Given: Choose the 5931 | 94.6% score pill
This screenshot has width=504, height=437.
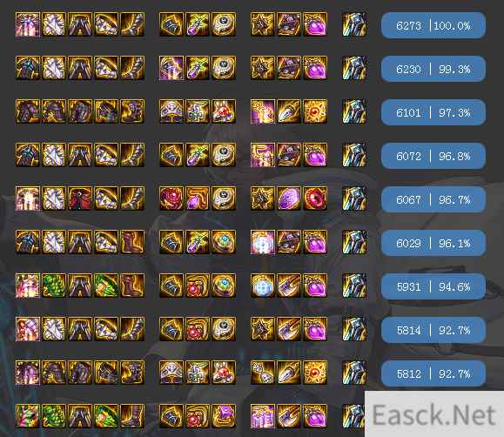Looking at the screenshot, I should pyautogui.click(x=433, y=286).
